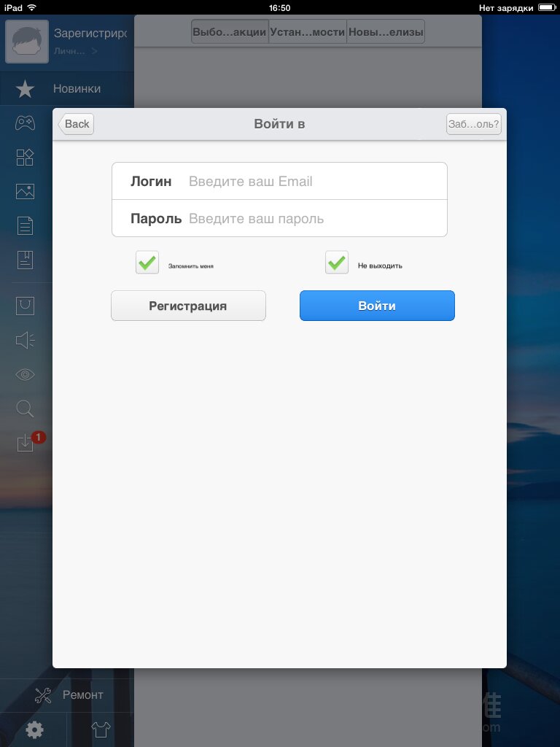Select the apps grid icon in sidebar

pyautogui.click(x=25, y=158)
